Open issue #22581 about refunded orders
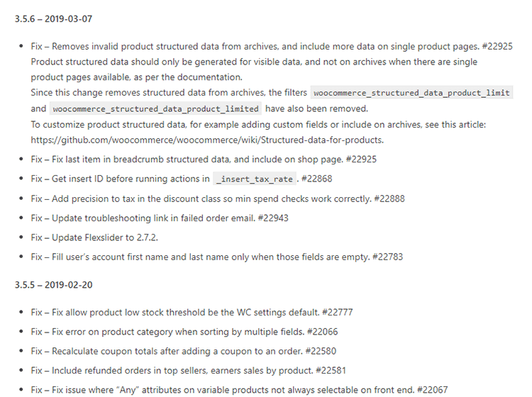 click(331, 371)
